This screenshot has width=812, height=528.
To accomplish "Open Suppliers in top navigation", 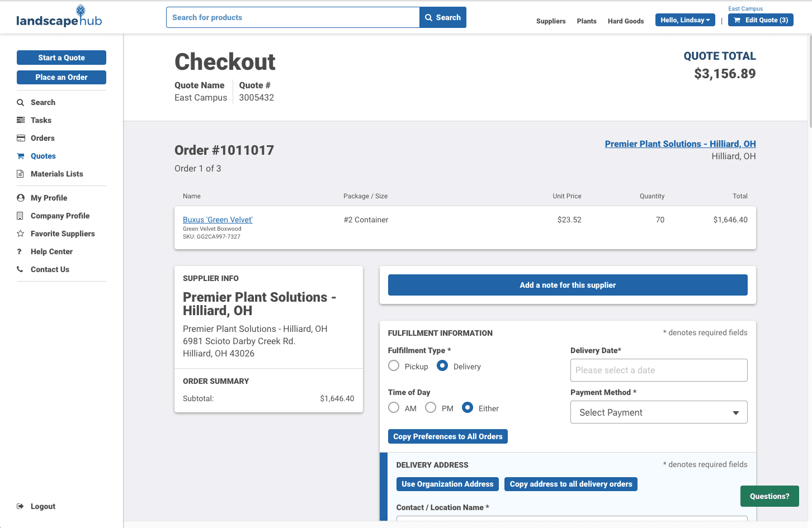I will coord(551,21).
